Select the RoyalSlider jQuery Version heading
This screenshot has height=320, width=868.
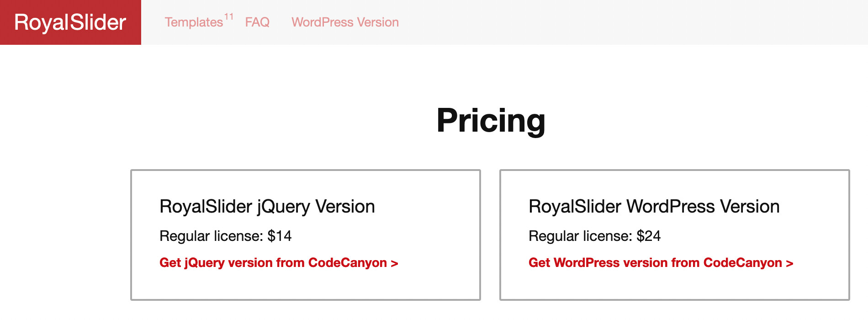267,207
